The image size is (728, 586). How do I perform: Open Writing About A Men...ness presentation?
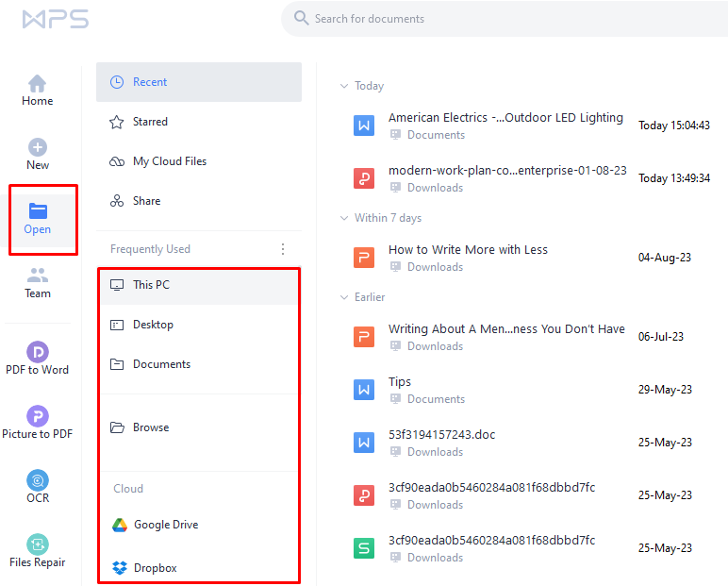pos(506,329)
